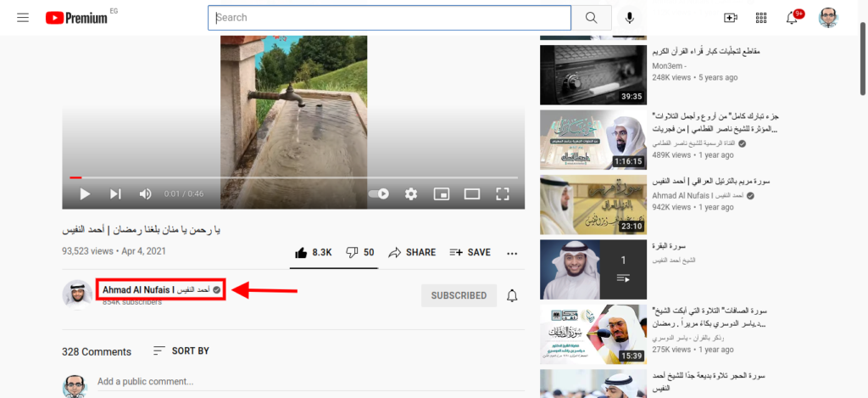Enter fullscreen mode
The width and height of the screenshot is (868, 398).
[502, 194]
